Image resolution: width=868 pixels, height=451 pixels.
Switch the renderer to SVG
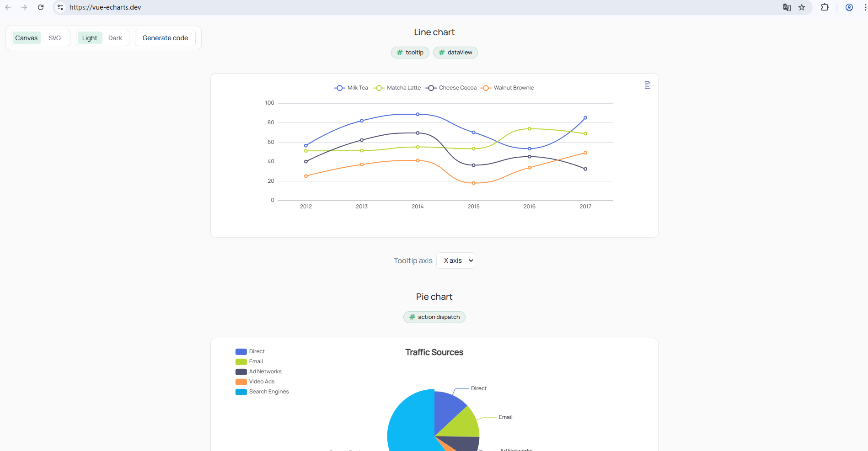tap(54, 38)
